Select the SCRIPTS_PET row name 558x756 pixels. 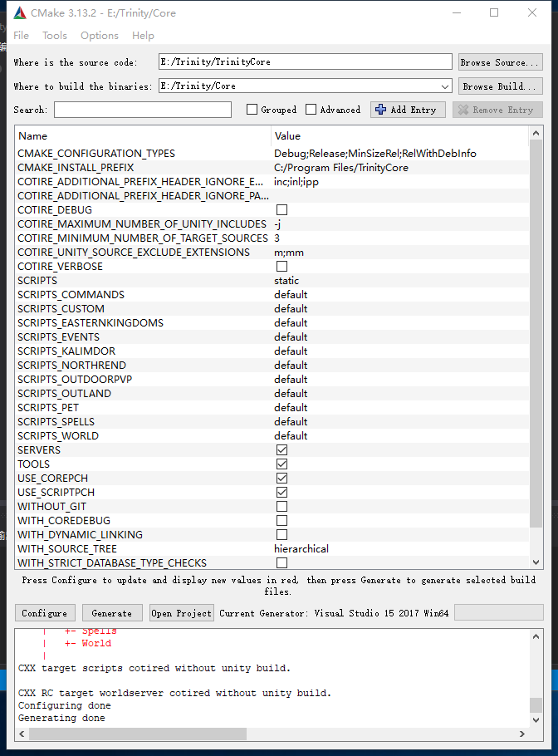[x=48, y=407]
